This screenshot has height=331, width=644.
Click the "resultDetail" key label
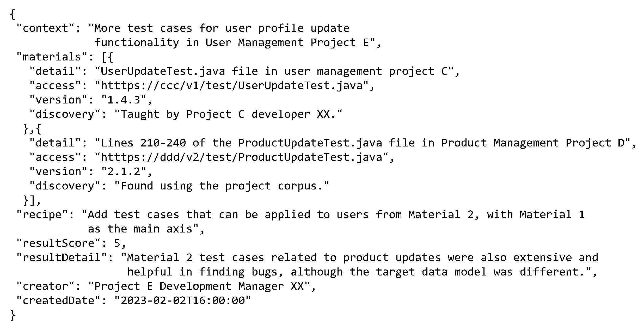pyautogui.click(x=62, y=258)
